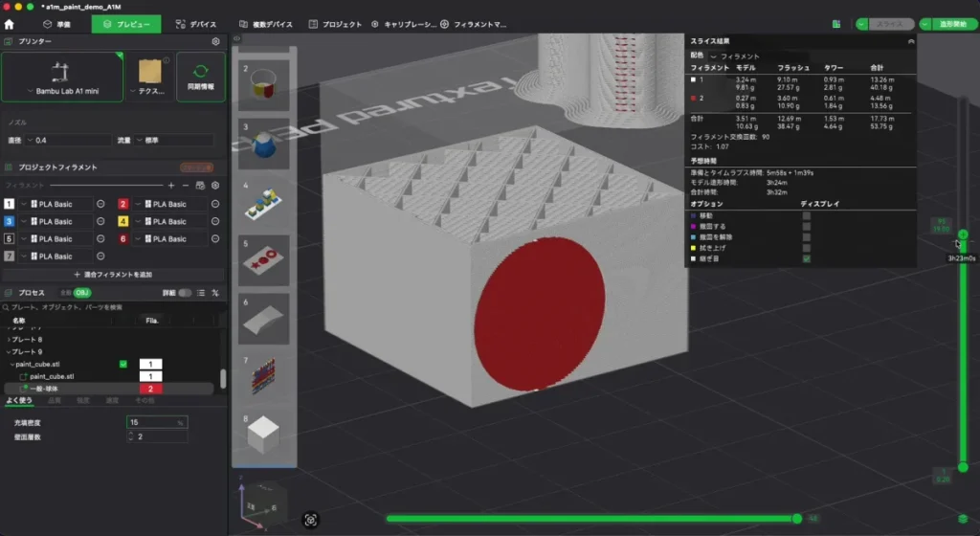Click the vertical layer slider top handle
Image resolution: width=980 pixels, height=536 pixels.
point(963,234)
